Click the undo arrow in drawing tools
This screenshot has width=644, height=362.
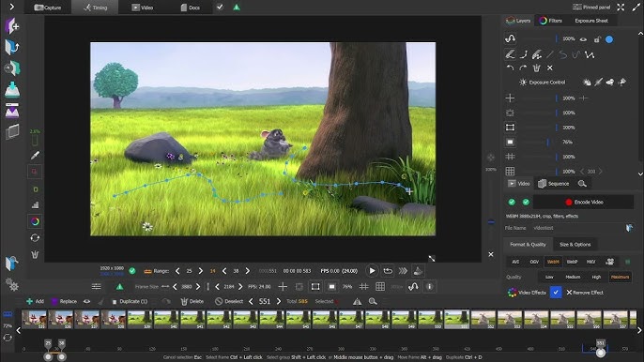click(x=510, y=68)
